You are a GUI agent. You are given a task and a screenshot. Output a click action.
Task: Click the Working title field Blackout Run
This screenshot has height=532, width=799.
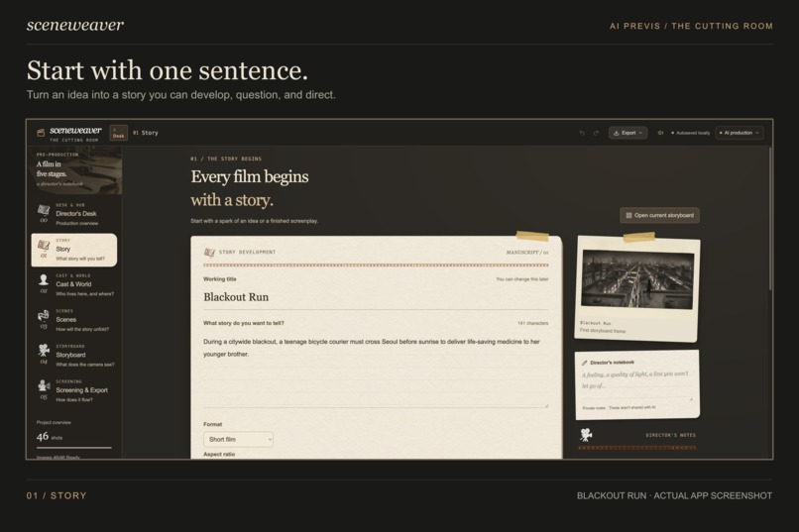point(376,297)
